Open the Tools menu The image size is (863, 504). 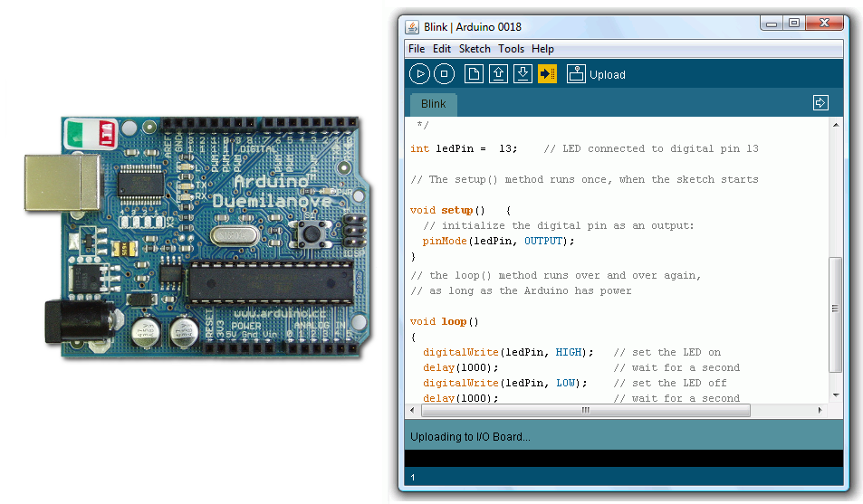[x=512, y=49]
